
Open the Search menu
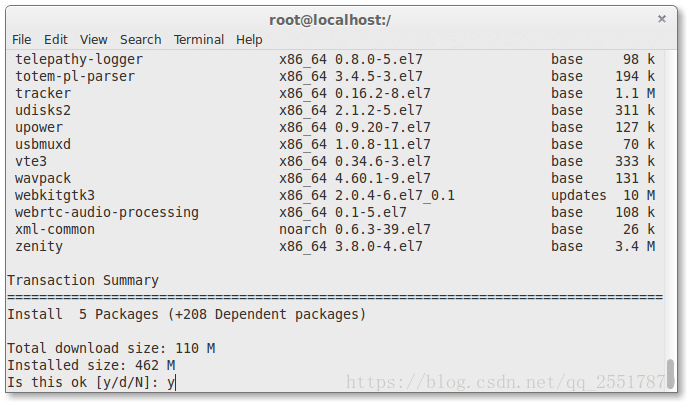tap(141, 40)
